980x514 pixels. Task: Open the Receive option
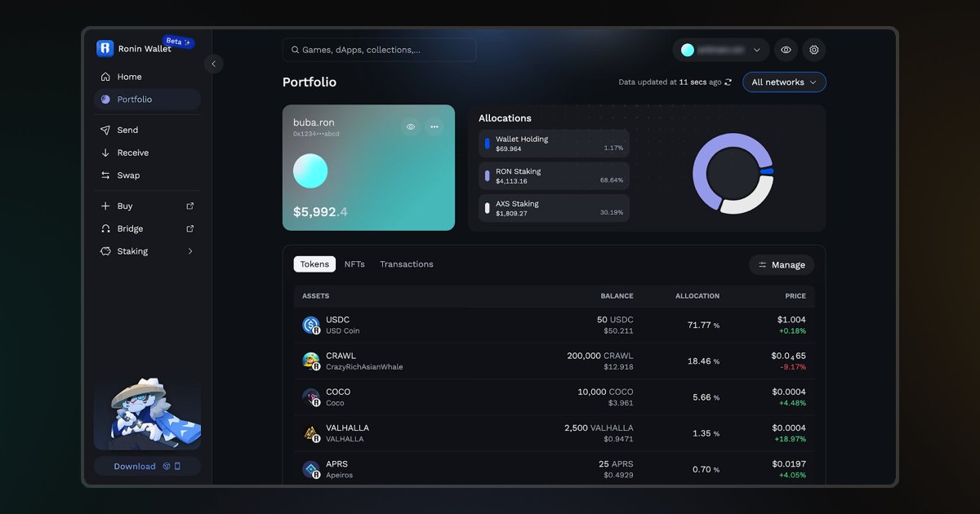(x=147, y=153)
